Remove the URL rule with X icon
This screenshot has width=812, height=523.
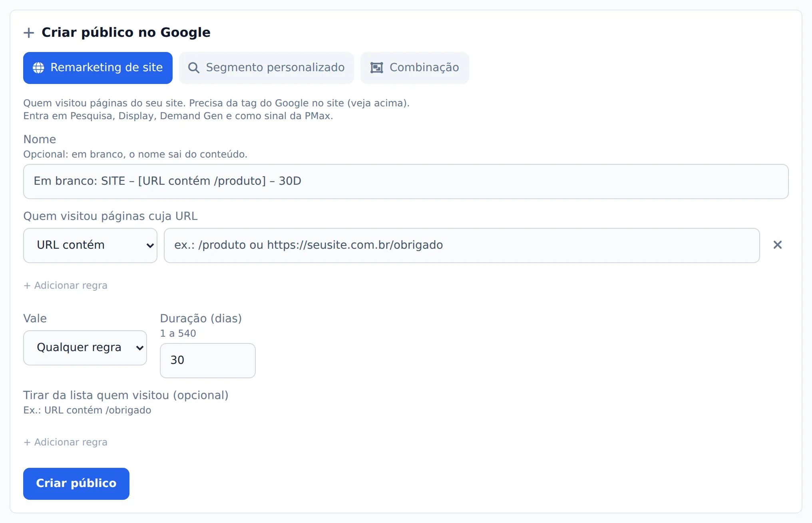tap(778, 245)
